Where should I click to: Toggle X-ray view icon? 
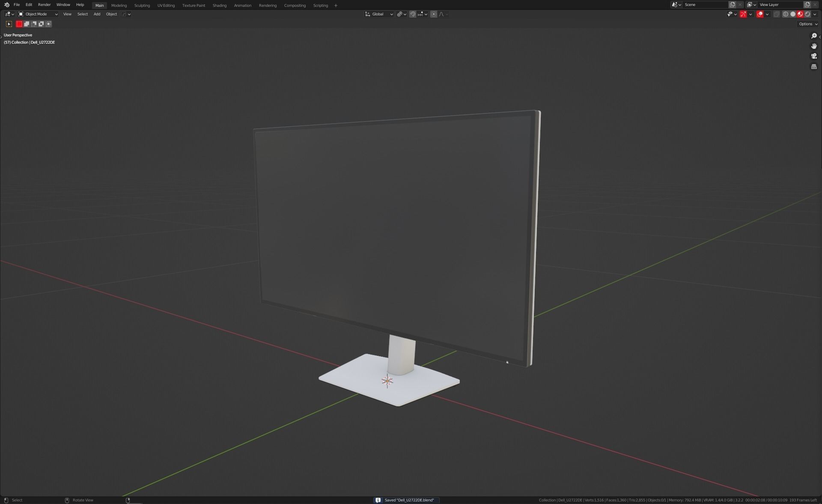[777, 14]
